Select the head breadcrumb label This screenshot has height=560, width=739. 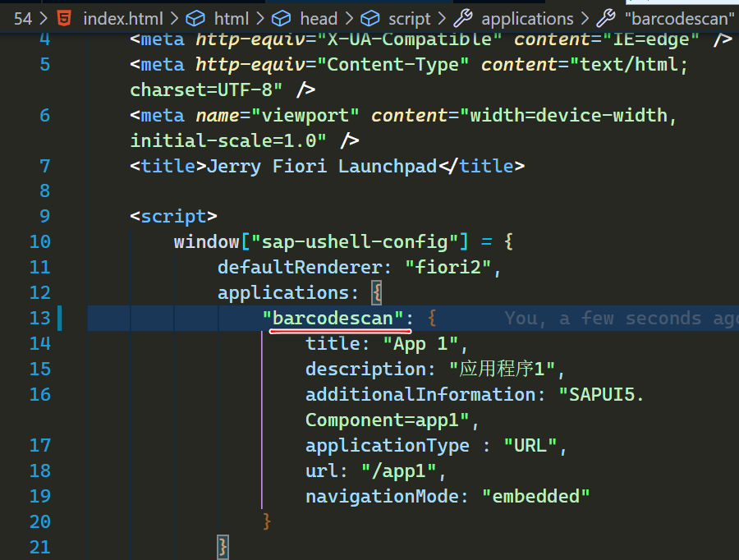pyautogui.click(x=319, y=18)
